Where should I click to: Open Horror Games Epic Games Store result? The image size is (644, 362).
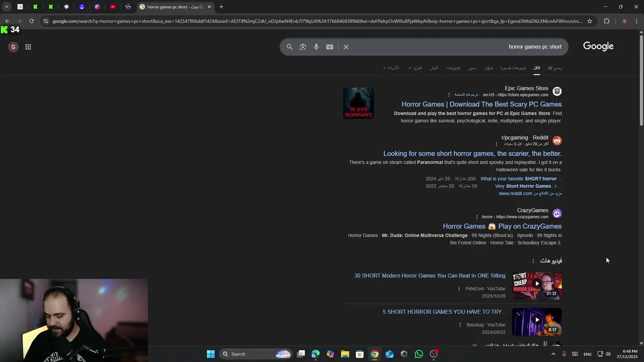point(481,104)
